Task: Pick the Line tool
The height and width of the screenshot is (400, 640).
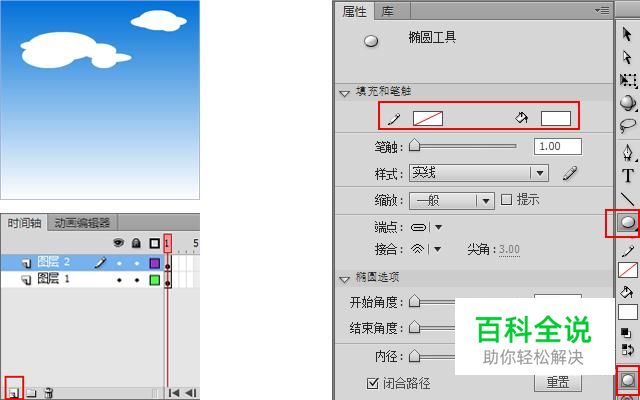Action: pos(628,199)
